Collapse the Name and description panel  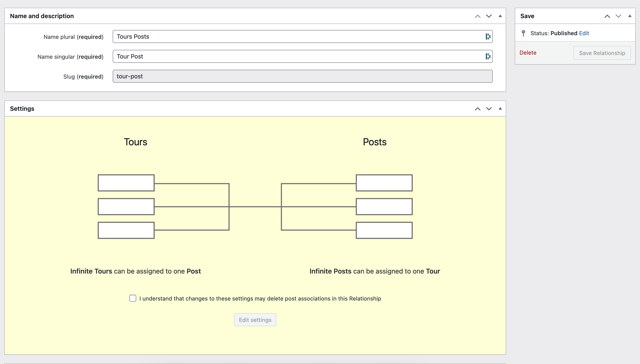coord(500,16)
